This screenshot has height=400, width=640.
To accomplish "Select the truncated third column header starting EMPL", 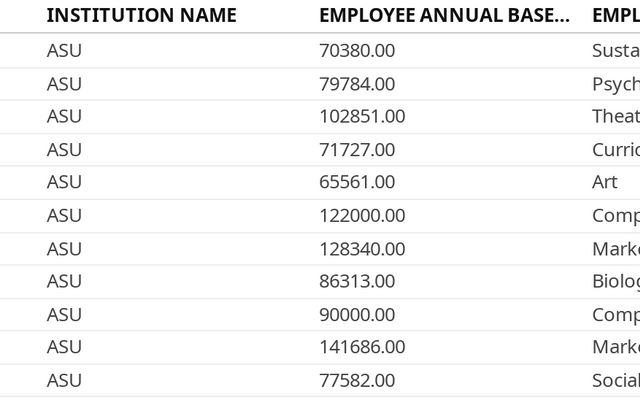I will [616, 15].
